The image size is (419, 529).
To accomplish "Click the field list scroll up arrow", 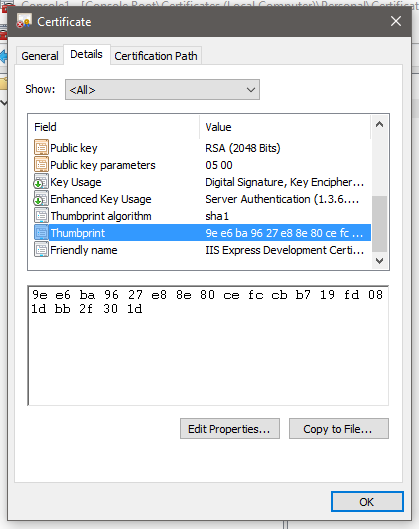I will (x=380, y=124).
